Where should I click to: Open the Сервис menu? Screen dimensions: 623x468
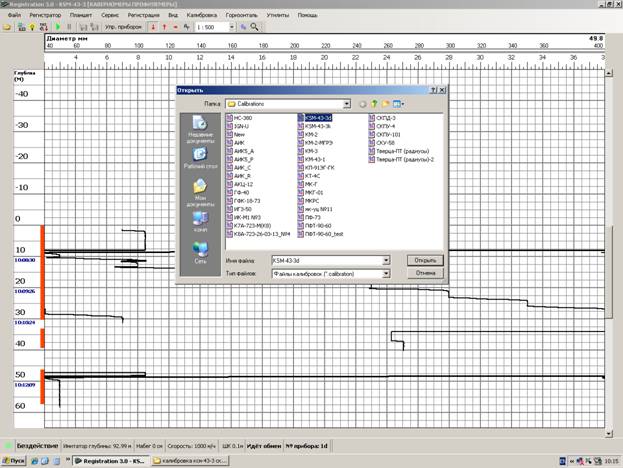point(110,15)
